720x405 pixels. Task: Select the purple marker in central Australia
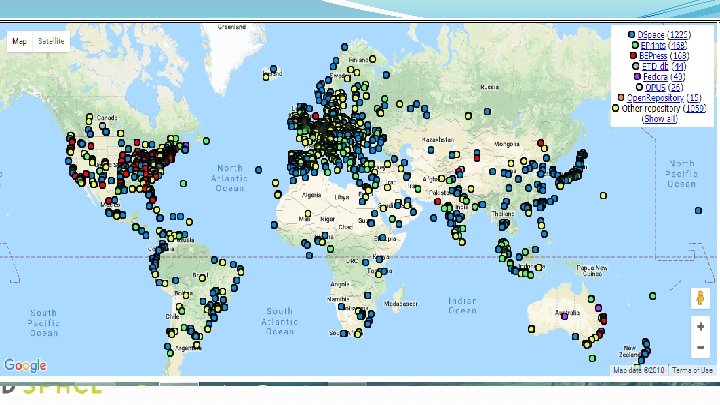[x=564, y=316]
